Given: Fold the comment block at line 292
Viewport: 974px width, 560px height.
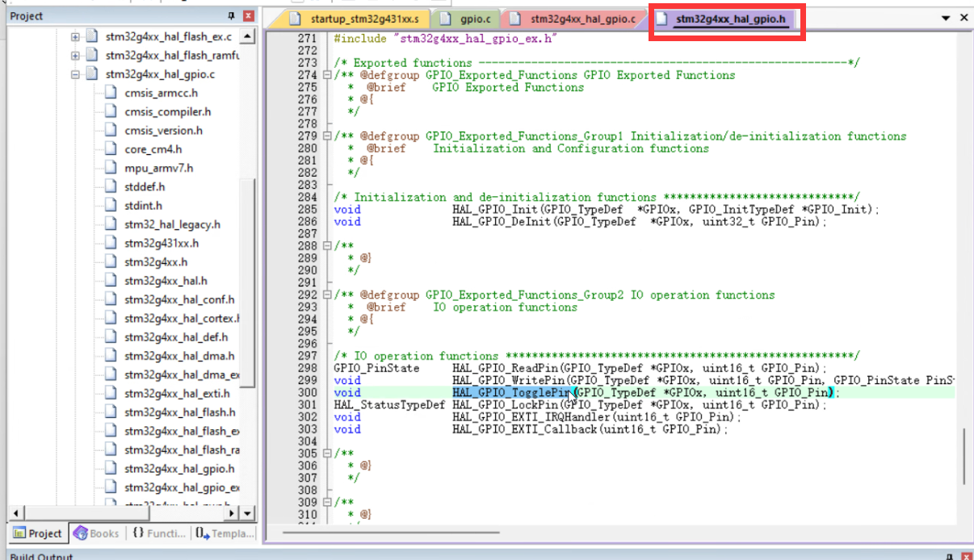Looking at the screenshot, I should pyautogui.click(x=327, y=295).
